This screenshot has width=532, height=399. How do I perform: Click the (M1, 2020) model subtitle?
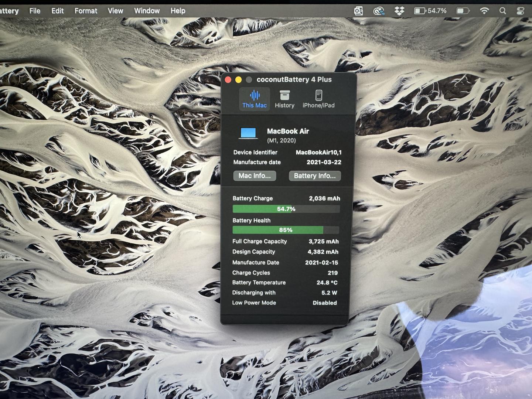(282, 140)
